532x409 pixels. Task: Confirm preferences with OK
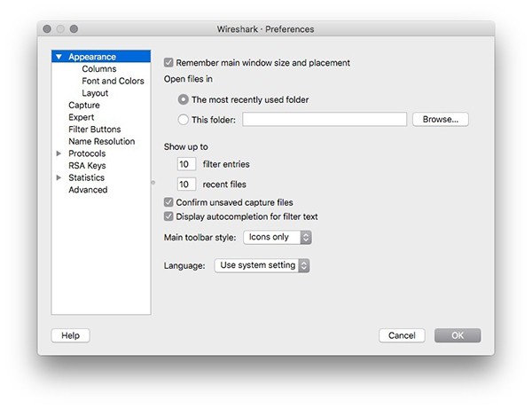(x=458, y=335)
